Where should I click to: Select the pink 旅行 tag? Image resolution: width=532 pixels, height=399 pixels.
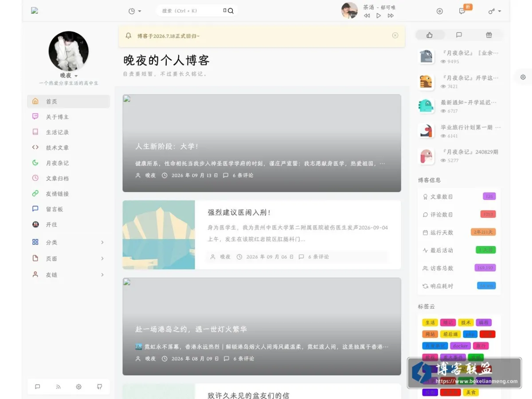pyautogui.click(x=481, y=346)
